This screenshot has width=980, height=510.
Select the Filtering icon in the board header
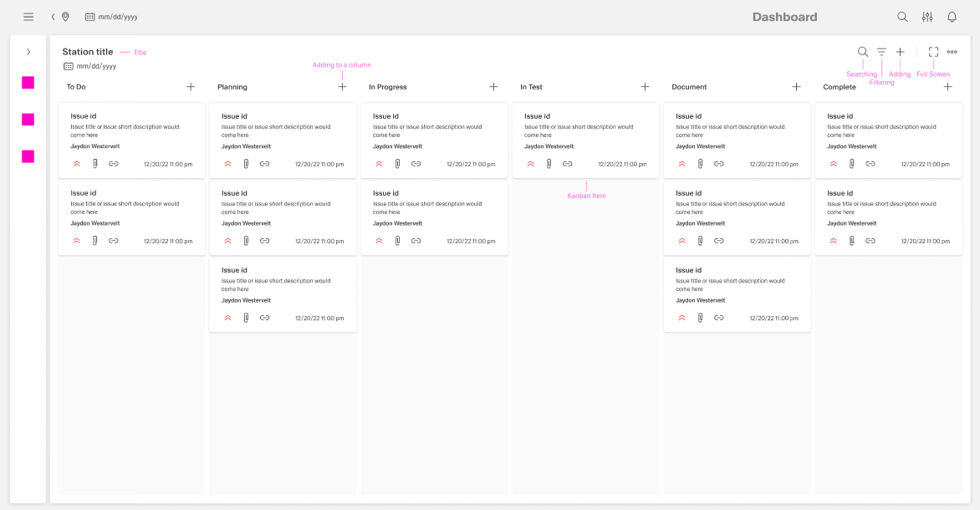(881, 51)
